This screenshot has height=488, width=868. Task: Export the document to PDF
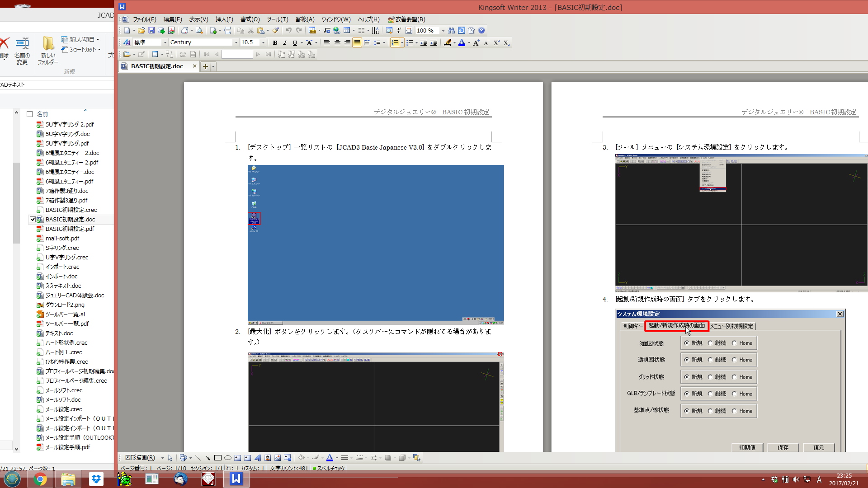tap(171, 31)
